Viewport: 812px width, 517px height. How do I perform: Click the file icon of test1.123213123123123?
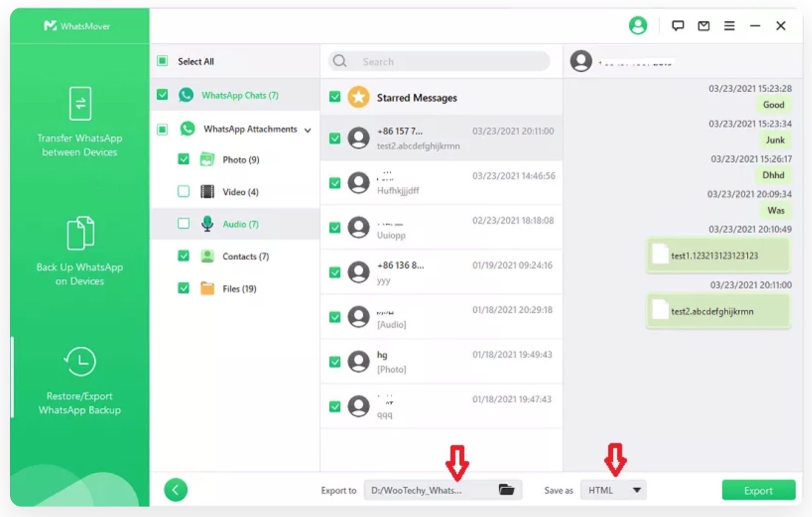[660, 254]
